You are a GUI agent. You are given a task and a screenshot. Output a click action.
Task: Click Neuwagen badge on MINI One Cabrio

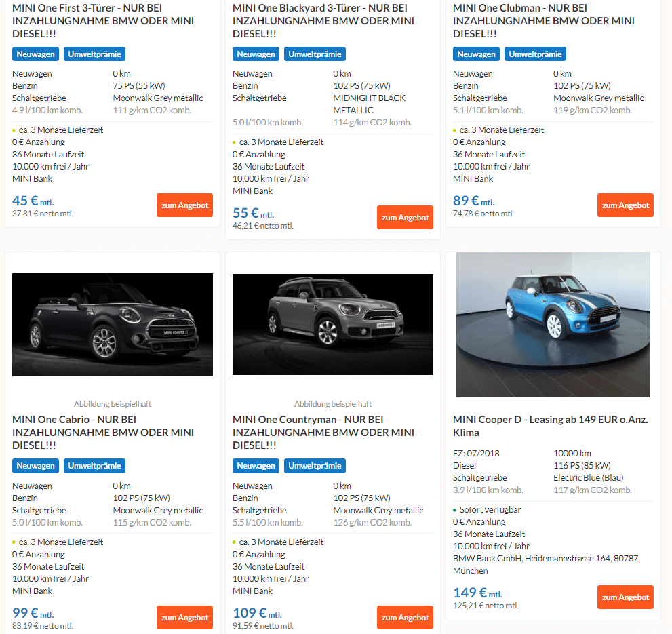(x=35, y=466)
